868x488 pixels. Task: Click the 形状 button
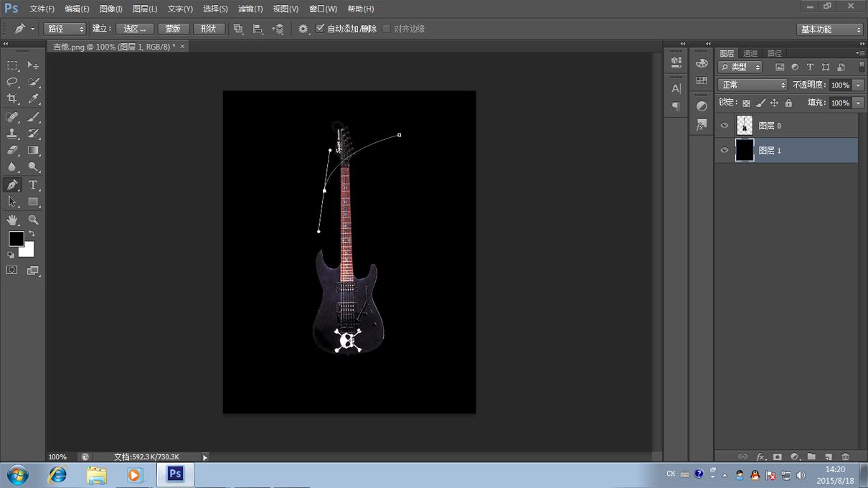pyautogui.click(x=209, y=29)
